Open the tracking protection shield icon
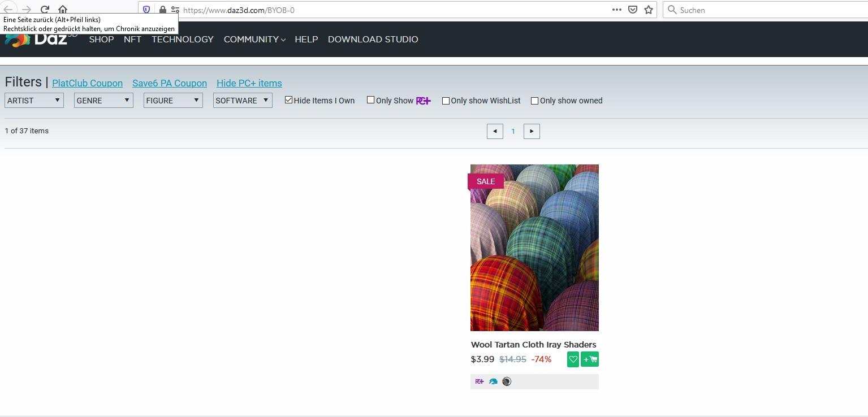This screenshot has height=417, width=868. pos(146,10)
